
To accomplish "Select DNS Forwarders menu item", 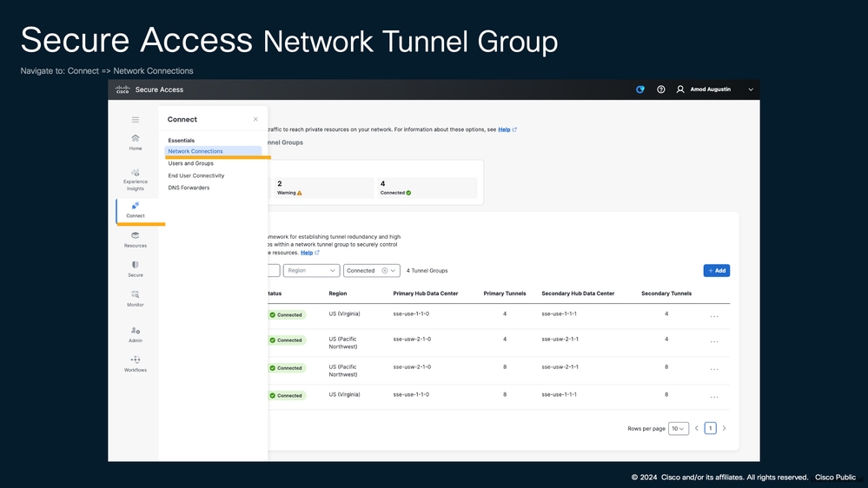I will coord(189,188).
